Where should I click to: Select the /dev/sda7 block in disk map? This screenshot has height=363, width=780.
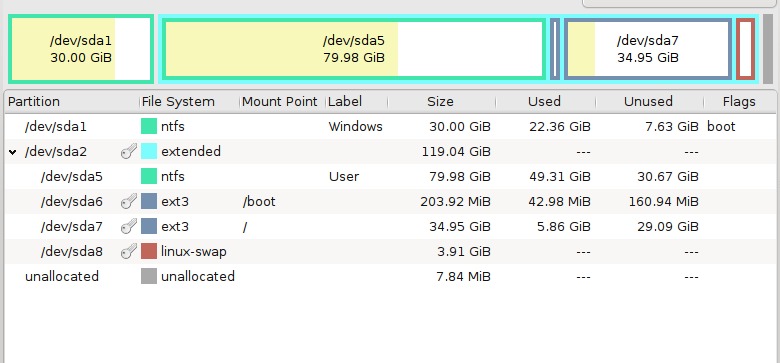(x=648, y=49)
